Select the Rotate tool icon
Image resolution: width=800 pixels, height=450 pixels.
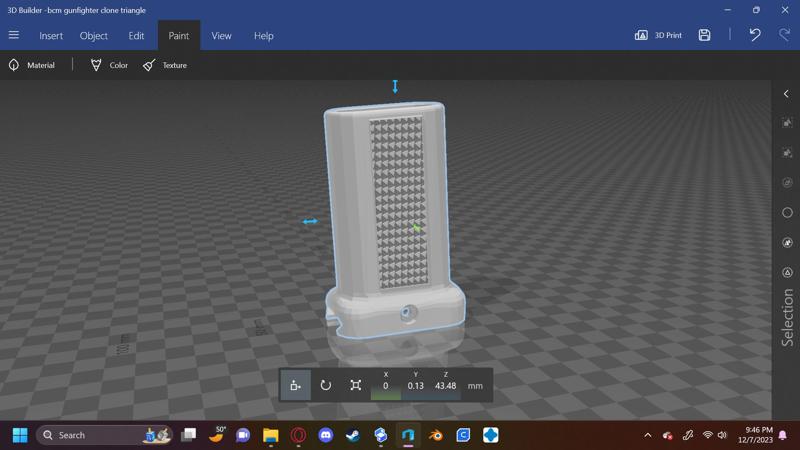tap(326, 385)
